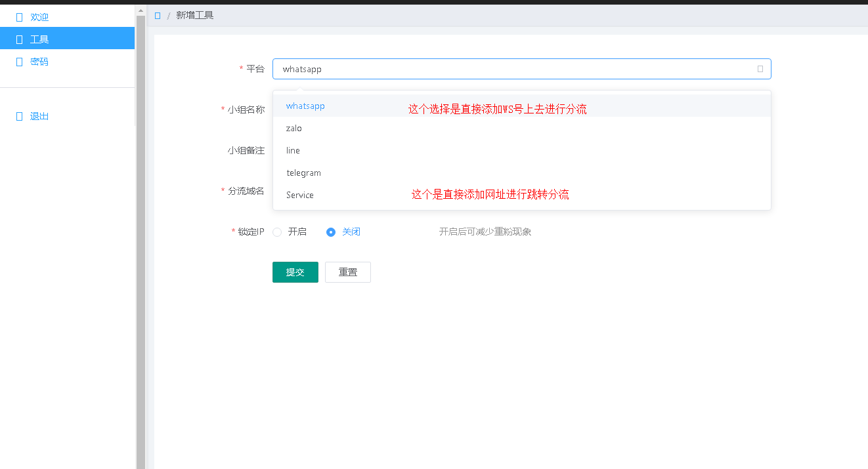Submit the form with 提交
Image resolution: width=868 pixels, height=469 pixels.
click(x=295, y=272)
